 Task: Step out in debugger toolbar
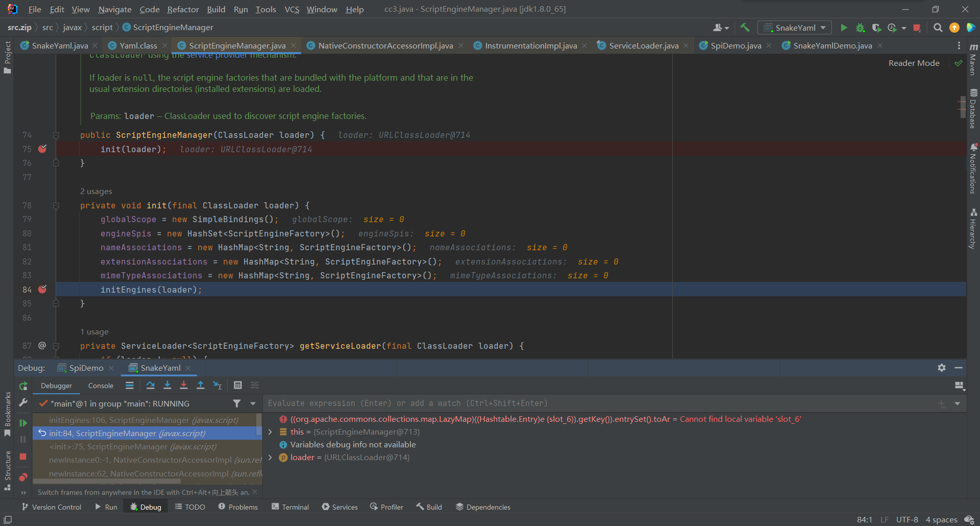tap(201, 385)
